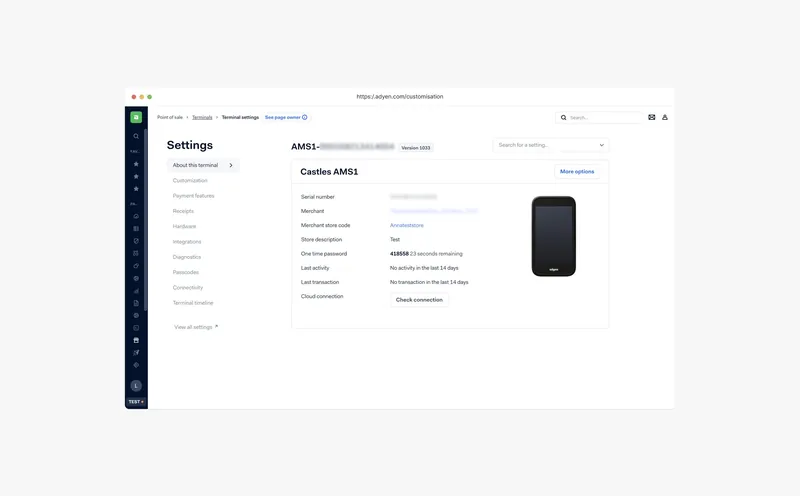Open the diamond icon in sidebar
800x496 pixels.
[x=136, y=365]
